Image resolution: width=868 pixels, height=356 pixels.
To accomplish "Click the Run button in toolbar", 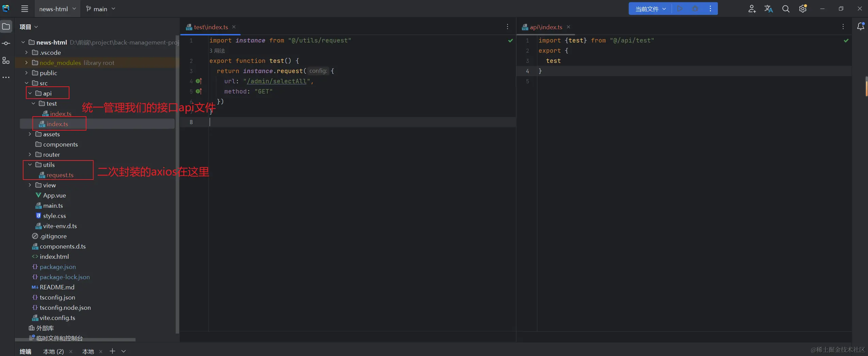I will click(x=679, y=9).
